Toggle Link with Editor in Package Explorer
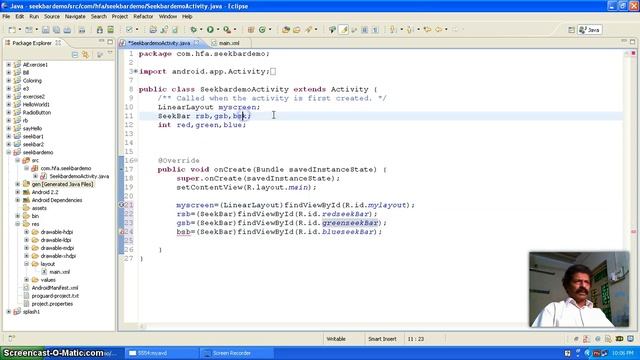 tap(85, 54)
